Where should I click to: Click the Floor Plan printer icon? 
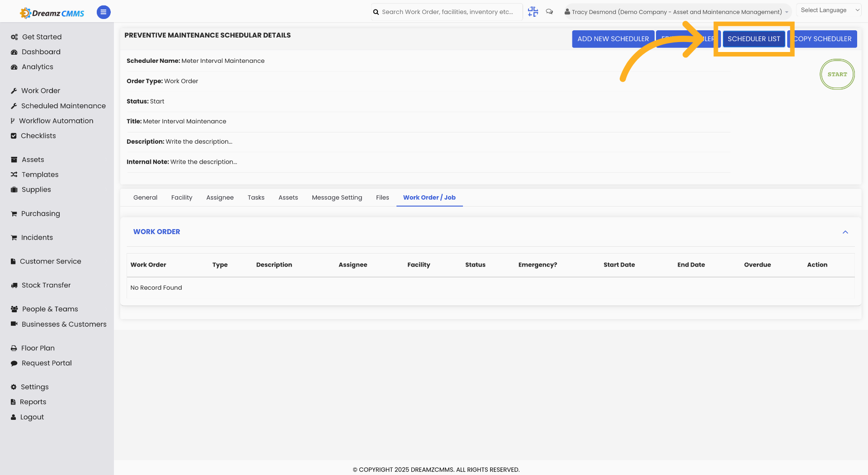(x=14, y=348)
